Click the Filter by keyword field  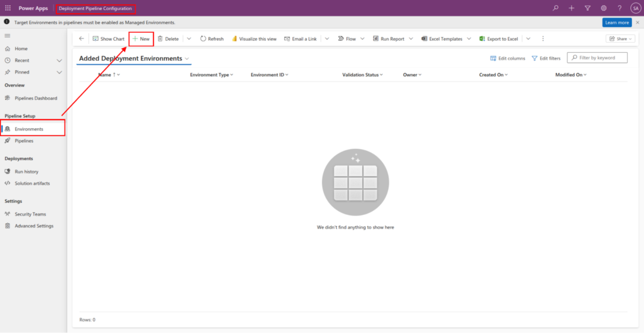[601, 58]
